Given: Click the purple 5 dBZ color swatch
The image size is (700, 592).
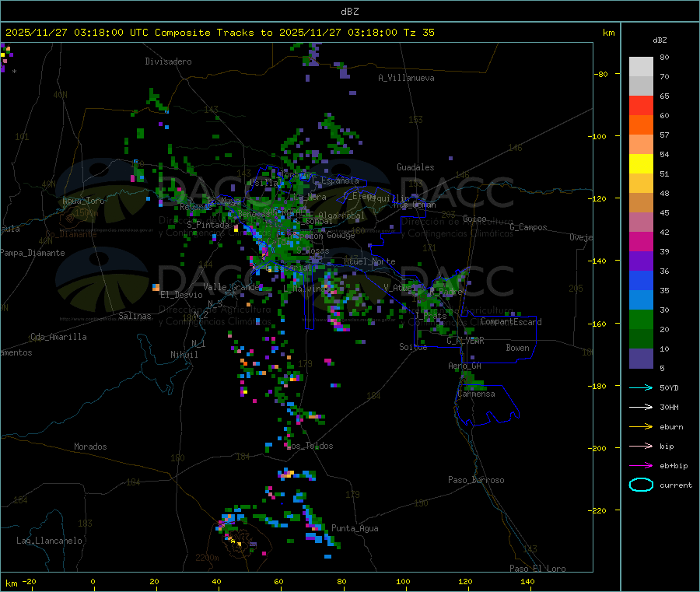Looking at the screenshot, I should (x=641, y=359).
